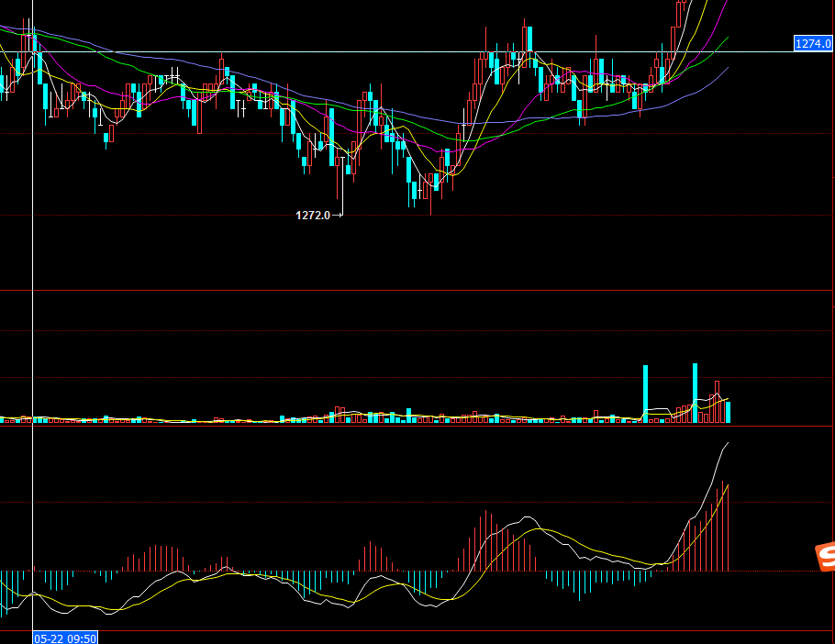
Task: Select the 1272.0 low price annotation
Action: click(x=313, y=216)
